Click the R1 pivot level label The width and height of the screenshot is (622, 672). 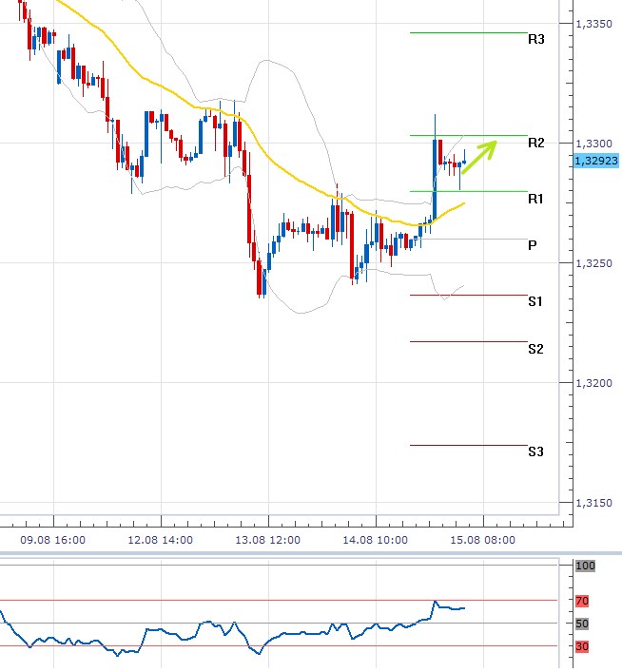pyautogui.click(x=535, y=199)
